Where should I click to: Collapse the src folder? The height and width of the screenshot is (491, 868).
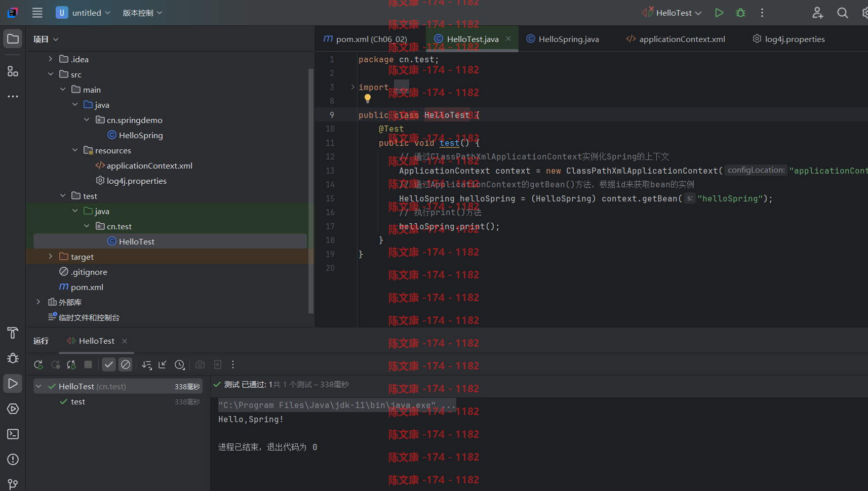tap(51, 74)
